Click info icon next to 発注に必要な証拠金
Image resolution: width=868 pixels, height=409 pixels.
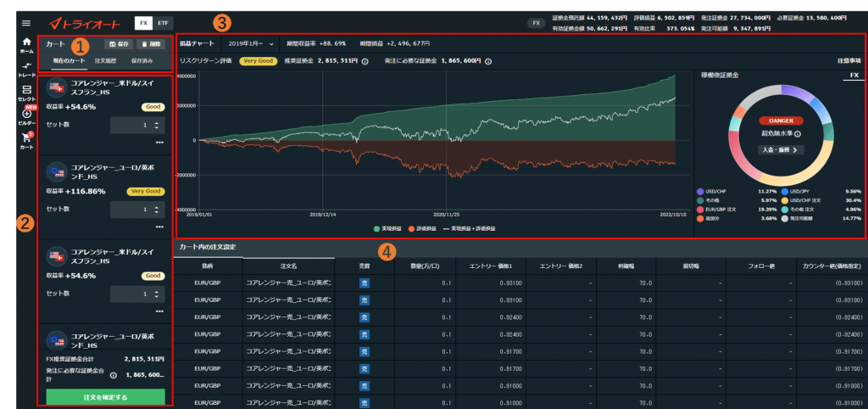(x=488, y=61)
